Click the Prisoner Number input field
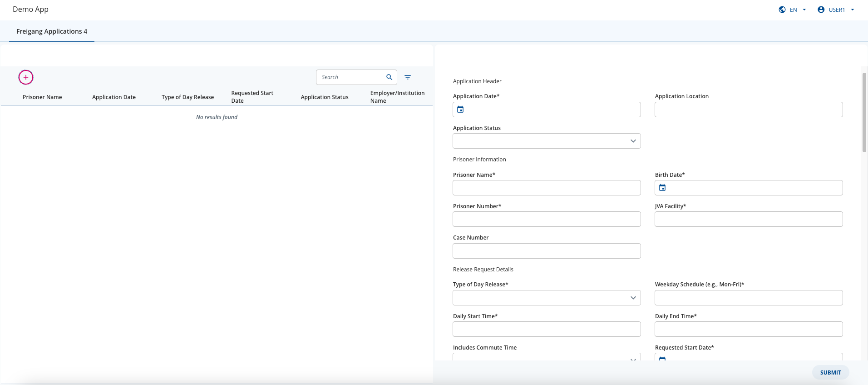 547,219
